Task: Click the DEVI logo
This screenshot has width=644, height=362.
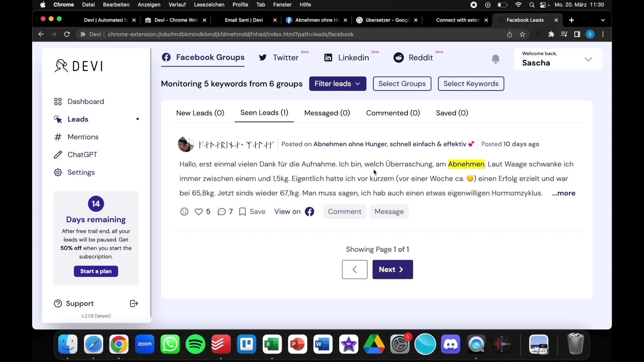Action: [x=79, y=66]
